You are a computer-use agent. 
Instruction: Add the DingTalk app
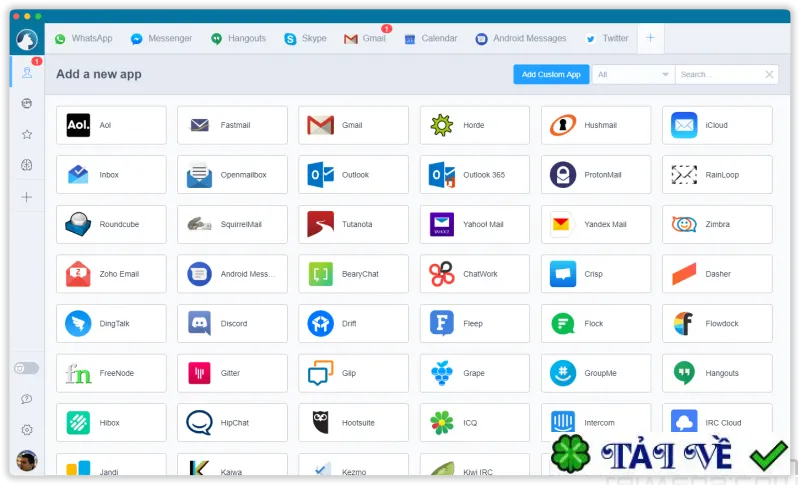(x=111, y=323)
